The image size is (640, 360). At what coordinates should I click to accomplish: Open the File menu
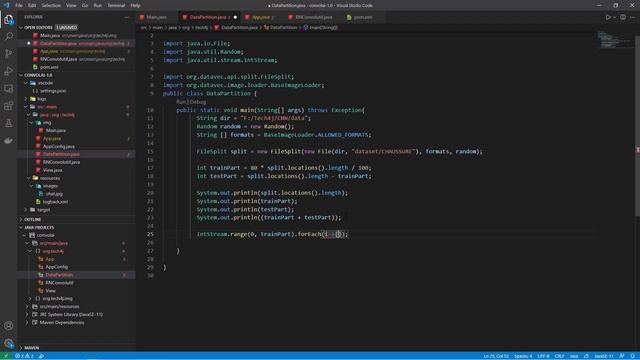19,5
